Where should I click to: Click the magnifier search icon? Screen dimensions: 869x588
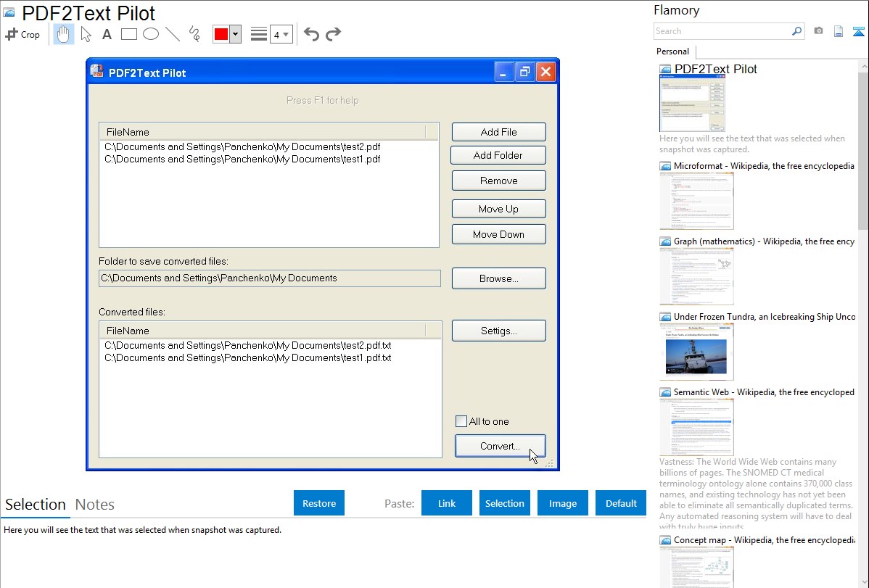[x=796, y=31]
